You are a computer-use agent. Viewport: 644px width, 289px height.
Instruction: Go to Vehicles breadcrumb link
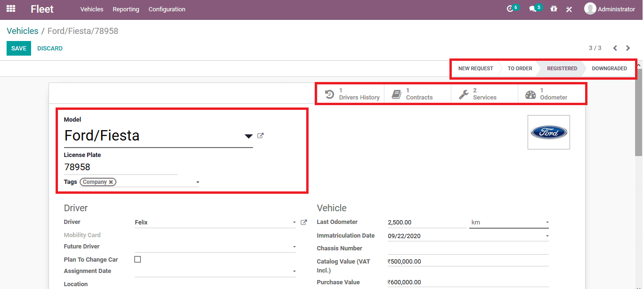[x=23, y=31]
